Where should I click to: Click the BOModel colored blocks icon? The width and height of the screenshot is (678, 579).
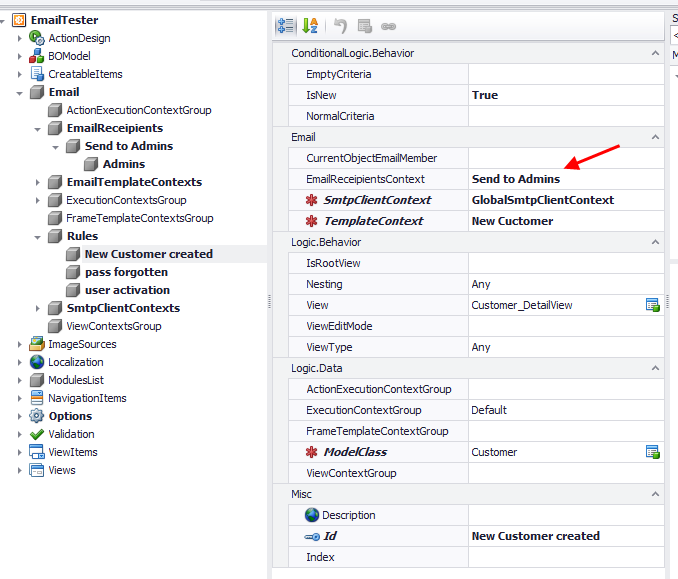pyautogui.click(x=37, y=56)
